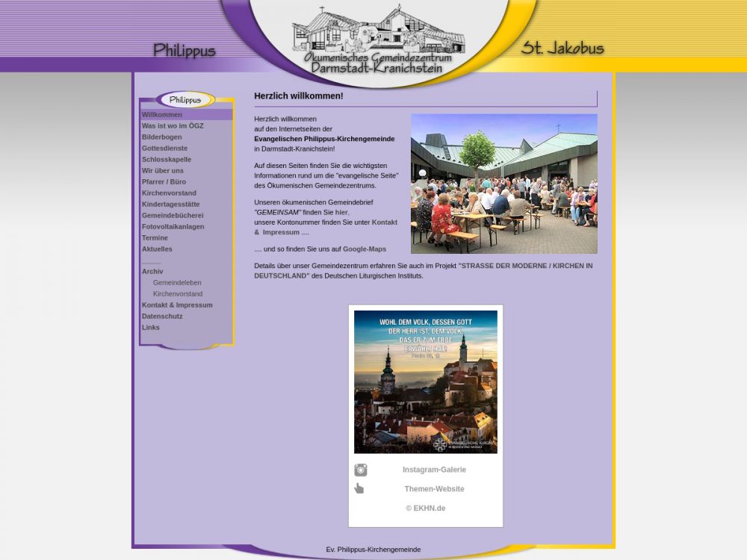Open the Bilderbogen page
747x560 pixels.
161,137
